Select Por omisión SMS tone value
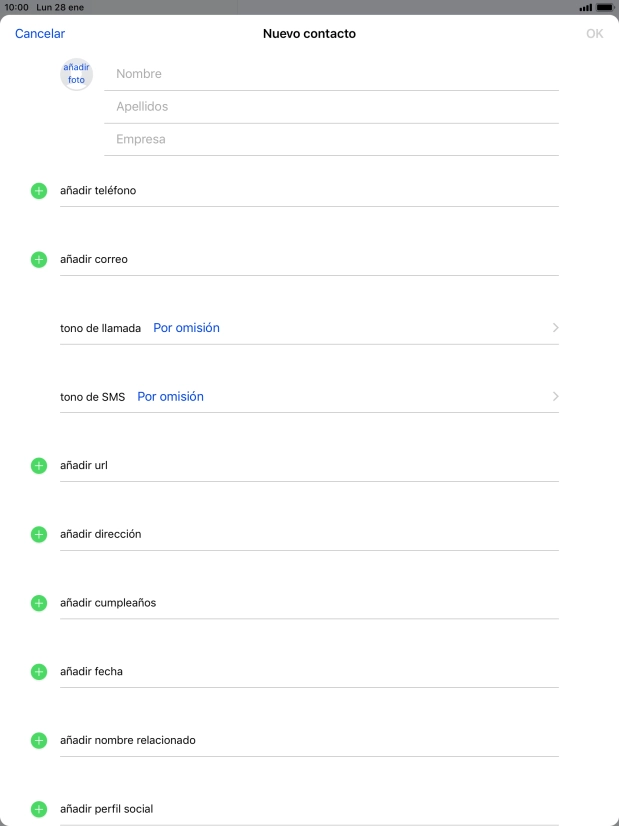The image size is (619, 826). [x=170, y=397]
